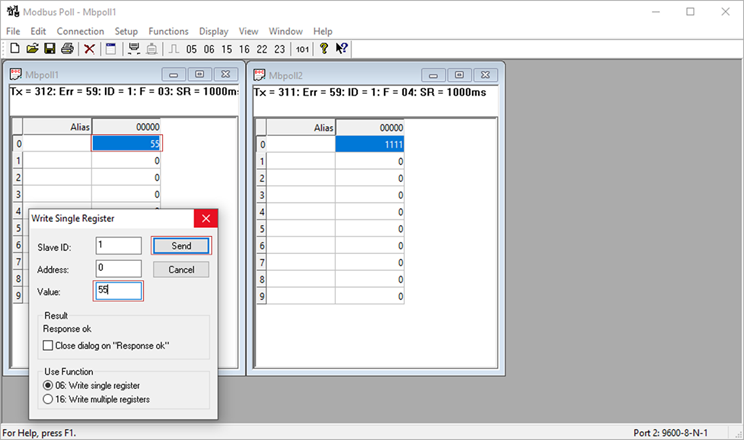Close the Write Single Register dialog
The image size is (744, 440).
[x=206, y=218]
